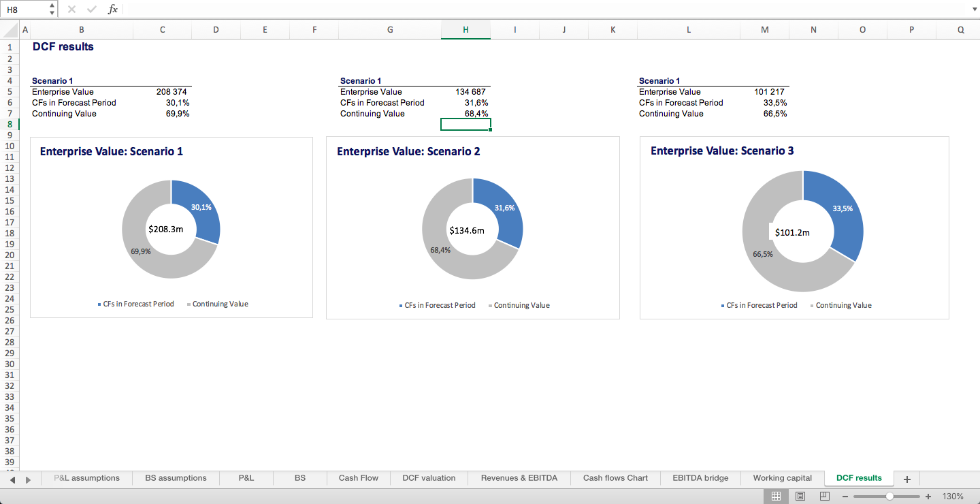Screen dimensions: 980x504
Task: Open the BS sheet tab
Action: coord(300,478)
